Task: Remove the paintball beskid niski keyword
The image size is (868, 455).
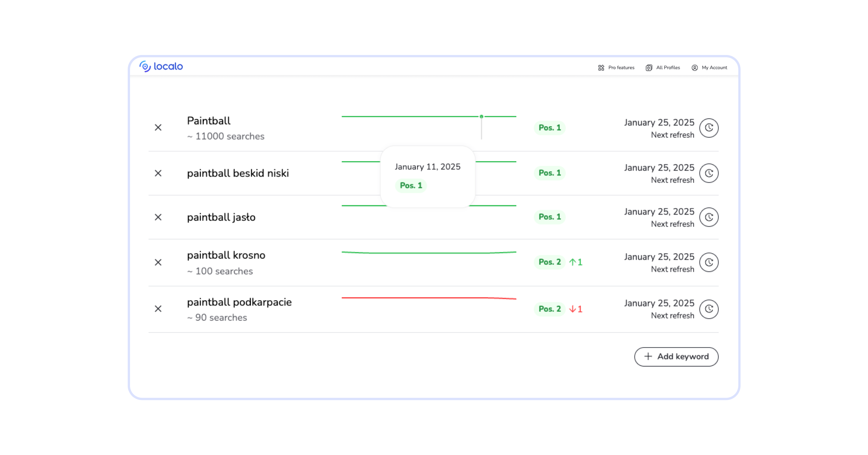Action: [158, 173]
